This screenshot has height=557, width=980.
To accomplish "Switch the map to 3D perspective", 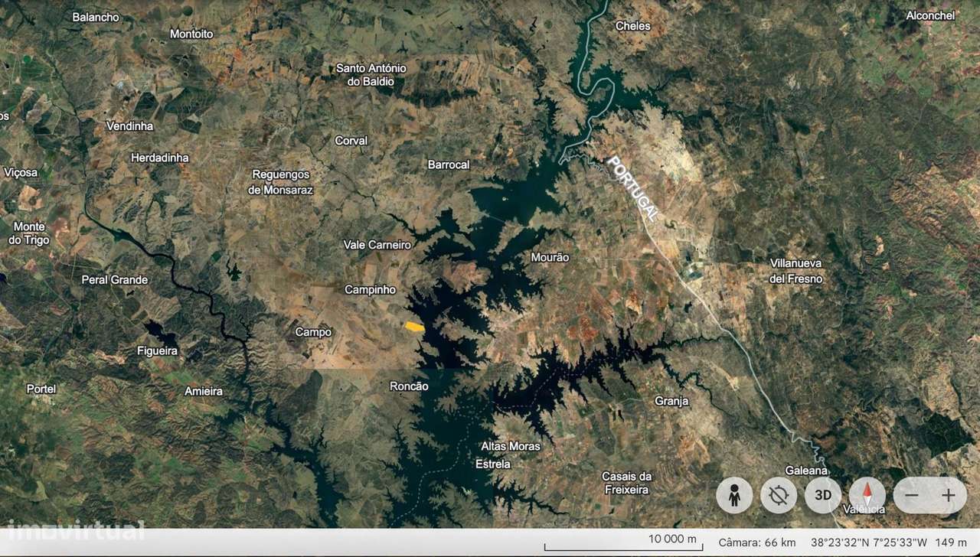I will tap(823, 495).
